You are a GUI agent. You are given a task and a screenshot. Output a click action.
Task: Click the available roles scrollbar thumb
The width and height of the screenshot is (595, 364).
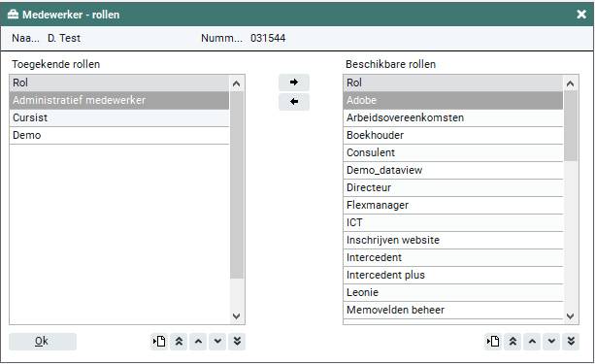pos(571,125)
